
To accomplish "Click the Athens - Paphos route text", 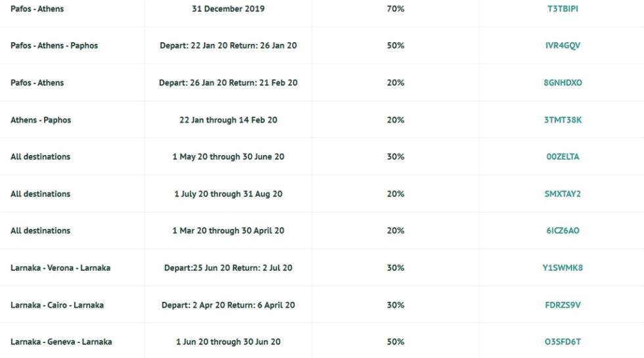I will (41, 120).
